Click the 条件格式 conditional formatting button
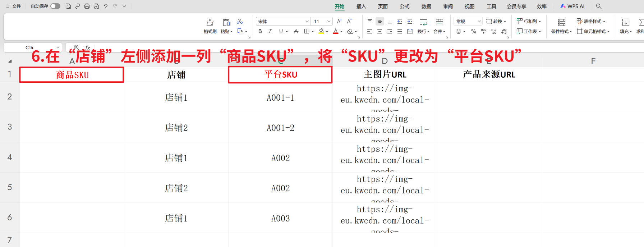644x247 pixels. (561, 26)
